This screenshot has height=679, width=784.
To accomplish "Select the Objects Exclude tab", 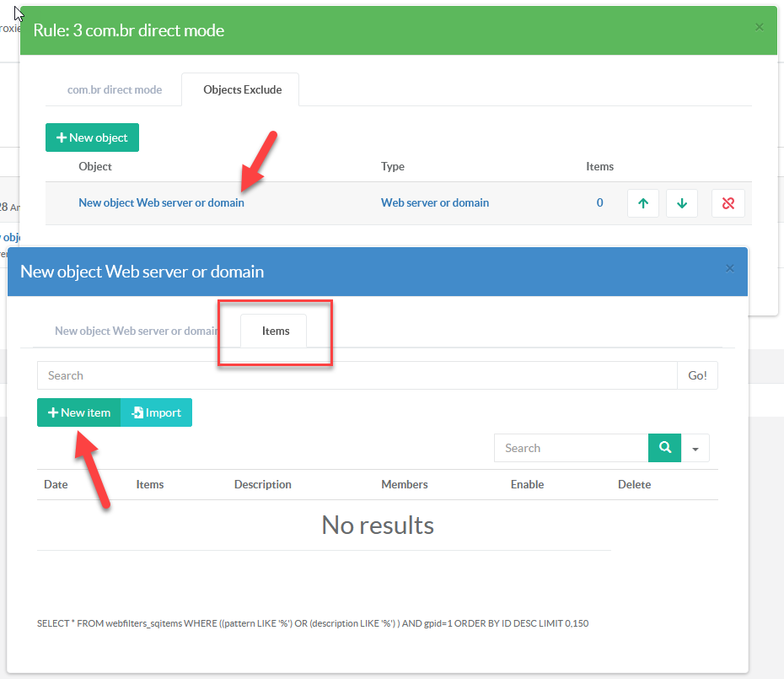I will tap(242, 89).
